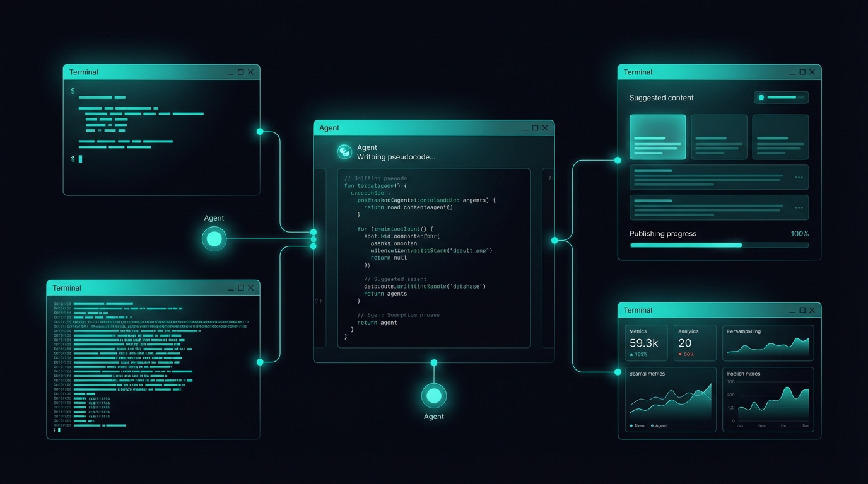Screen dimensions: 868x484
Task: Click the red decrease arrow in the Analytics card
Action: pyautogui.click(x=681, y=354)
